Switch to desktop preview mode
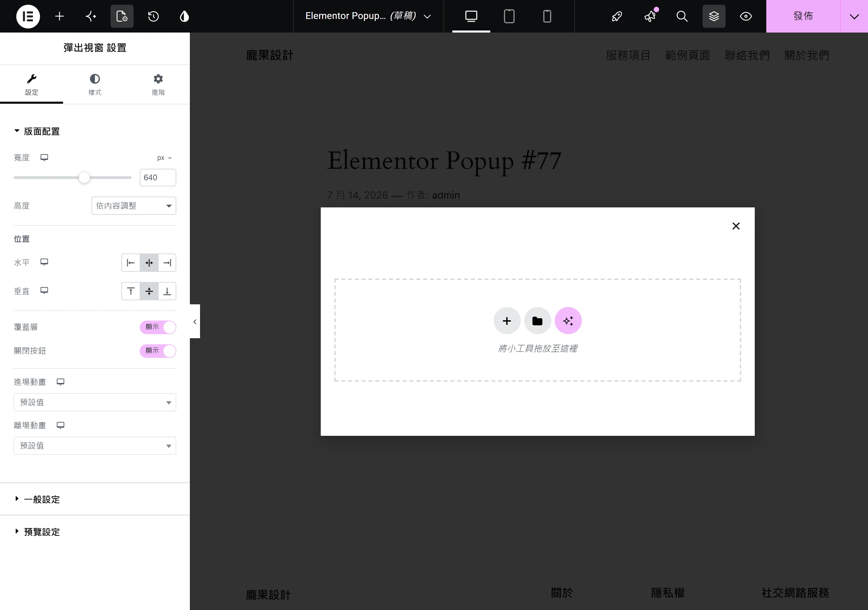 point(471,16)
